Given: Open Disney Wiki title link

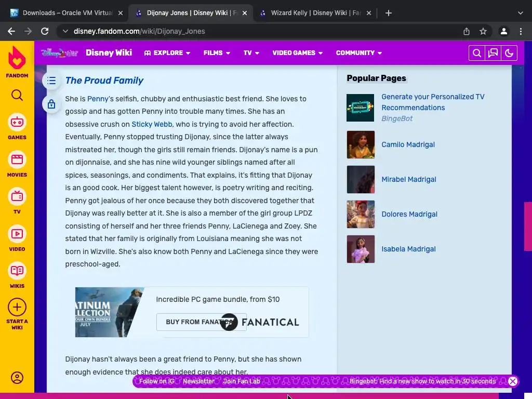Looking at the screenshot, I should (109, 52).
